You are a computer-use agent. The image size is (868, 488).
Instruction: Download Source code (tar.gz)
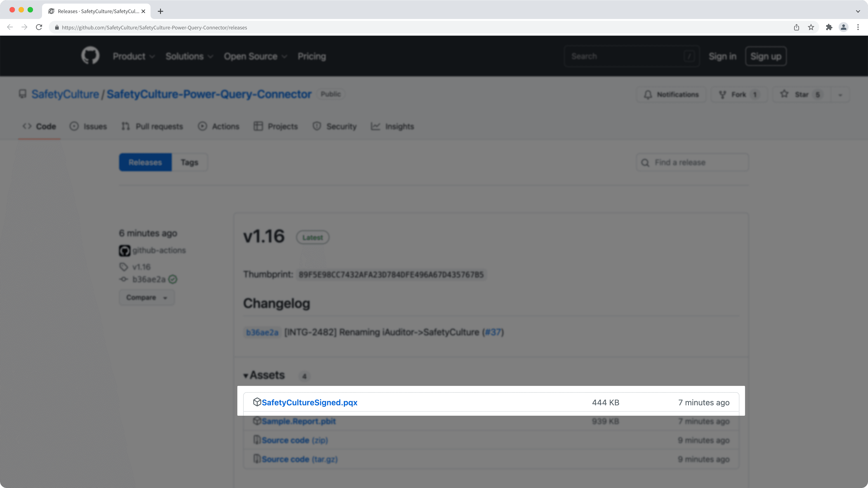pyautogui.click(x=300, y=459)
